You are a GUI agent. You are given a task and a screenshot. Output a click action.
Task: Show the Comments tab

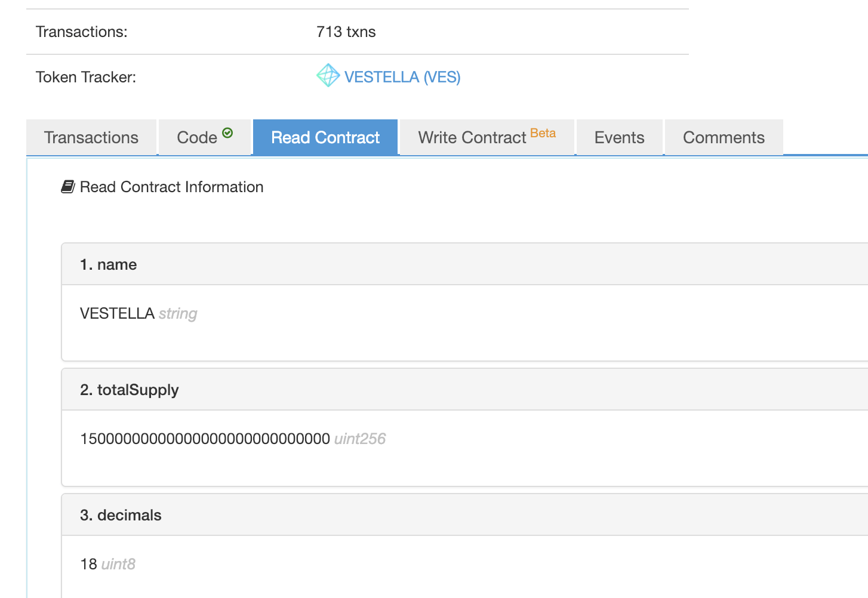[724, 137]
